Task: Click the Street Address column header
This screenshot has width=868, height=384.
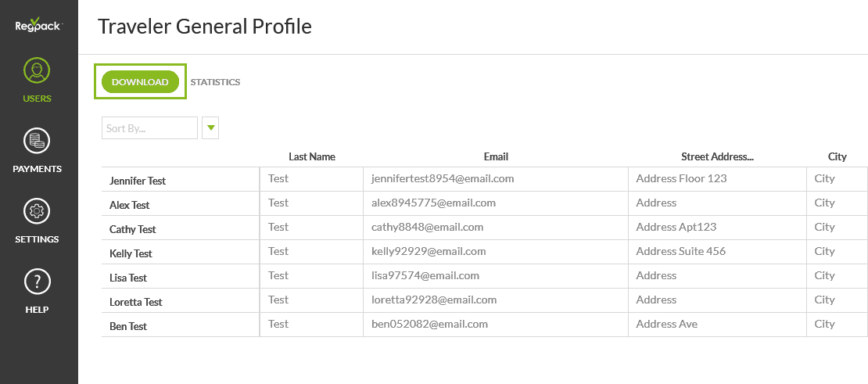Action: tap(717, 156)
